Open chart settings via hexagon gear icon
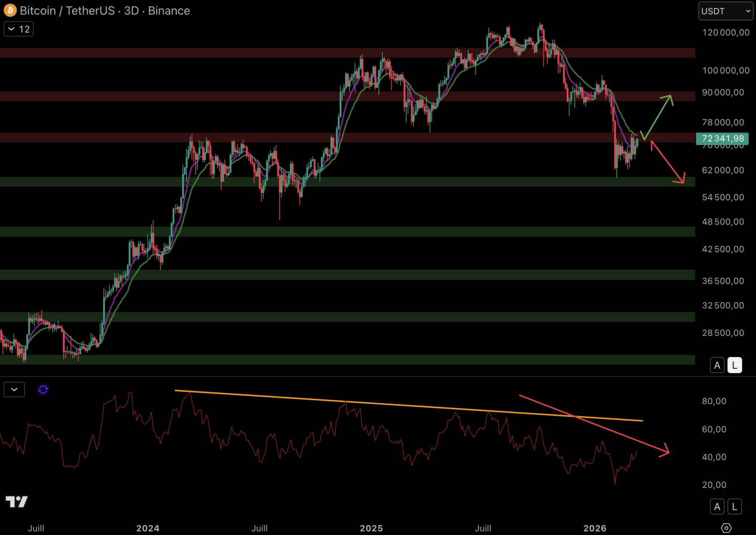Screen dimensions: 756x535 (x=726, y=528)
